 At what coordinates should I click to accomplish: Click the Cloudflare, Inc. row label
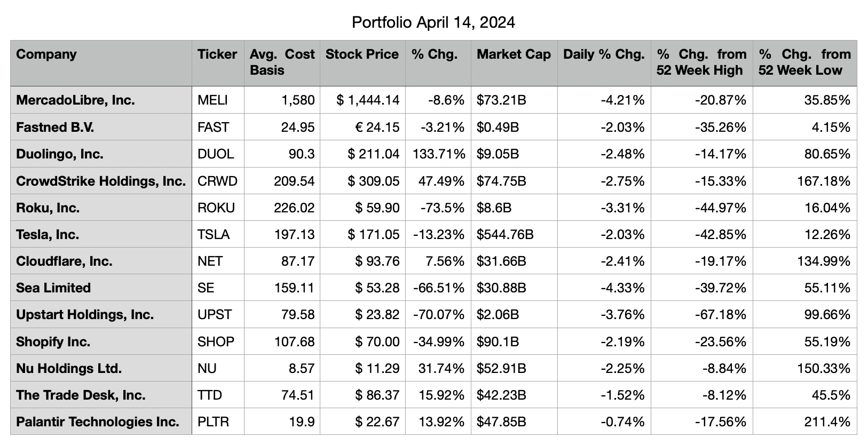(64, 261)
